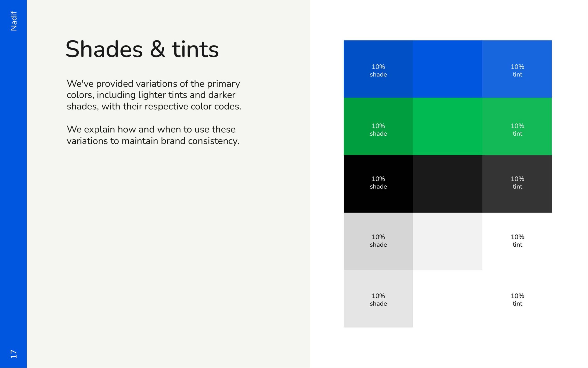Click the brand consistency paragraph
The height and width of the screenshot is (368, 588).
click(x=153, y=135)
